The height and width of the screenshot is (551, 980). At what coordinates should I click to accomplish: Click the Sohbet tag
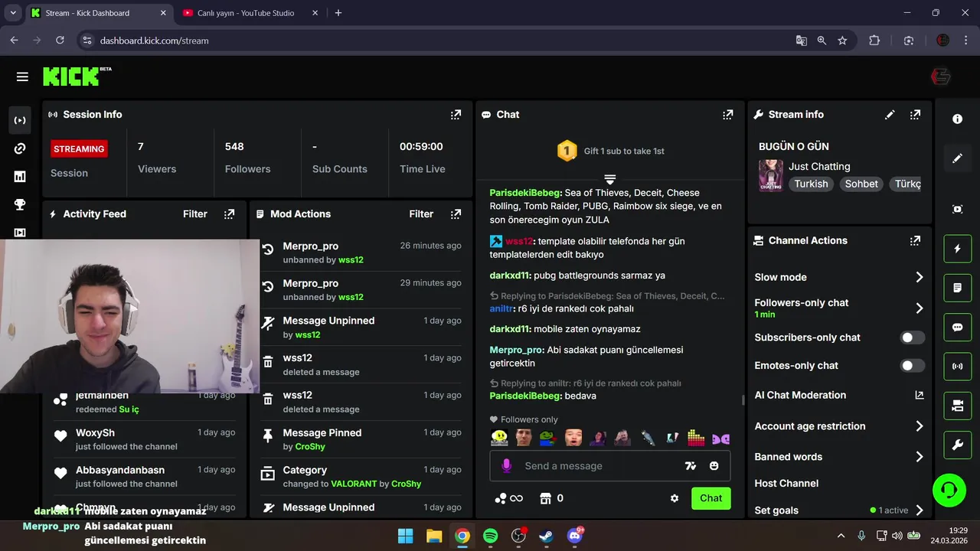pyautogui.click(x=861, y=184)
